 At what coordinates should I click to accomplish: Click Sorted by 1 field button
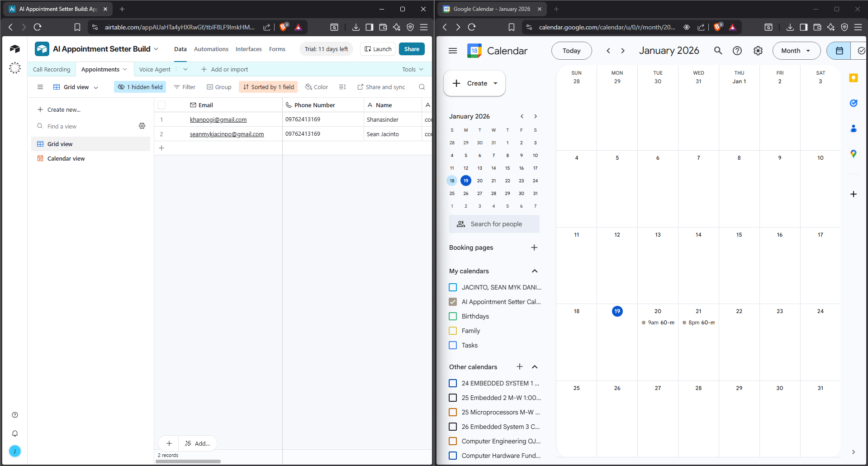click(x=268, y=87)
